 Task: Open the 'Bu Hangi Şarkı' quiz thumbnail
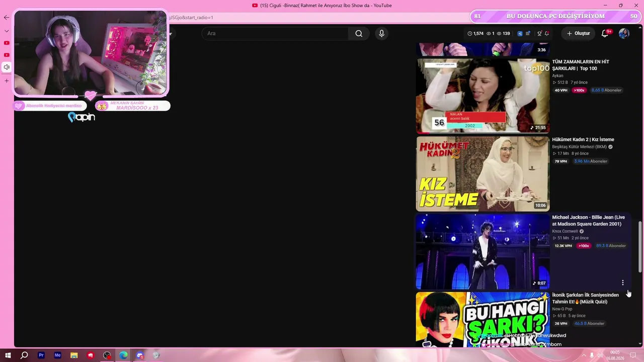(482, 320)
